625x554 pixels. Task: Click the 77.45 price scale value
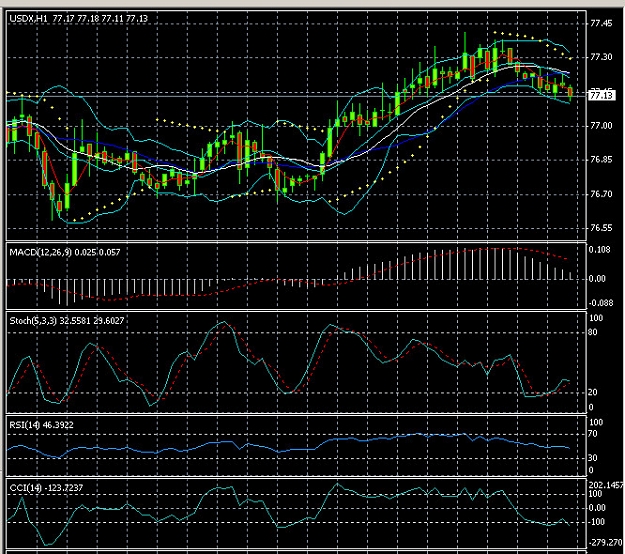601,24
